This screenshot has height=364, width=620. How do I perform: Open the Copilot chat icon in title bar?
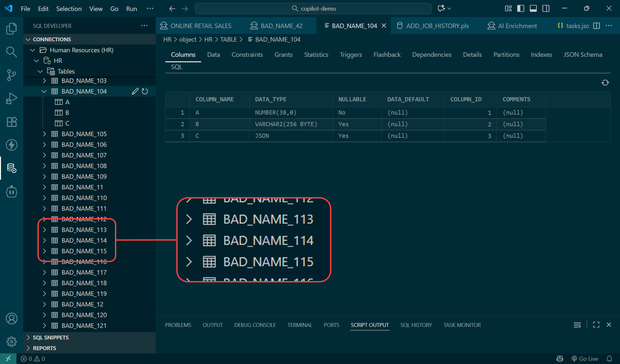tap(441, 8)
